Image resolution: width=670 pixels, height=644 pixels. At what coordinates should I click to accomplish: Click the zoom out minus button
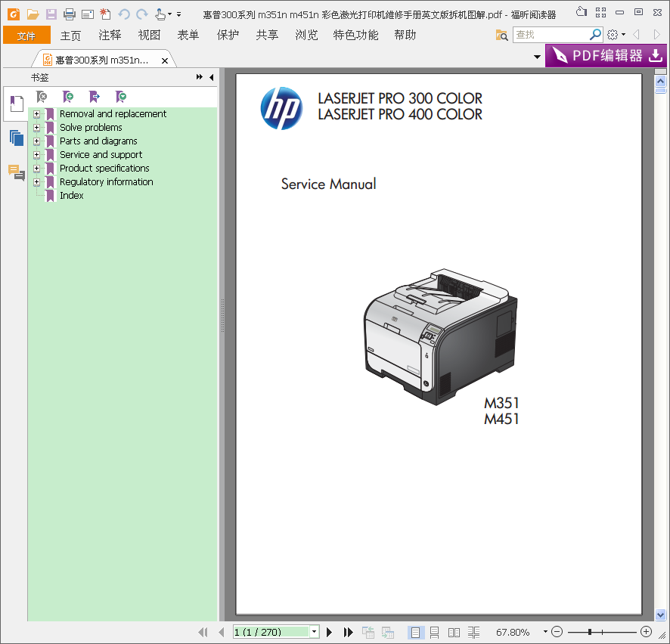click(x=557, y=631)
